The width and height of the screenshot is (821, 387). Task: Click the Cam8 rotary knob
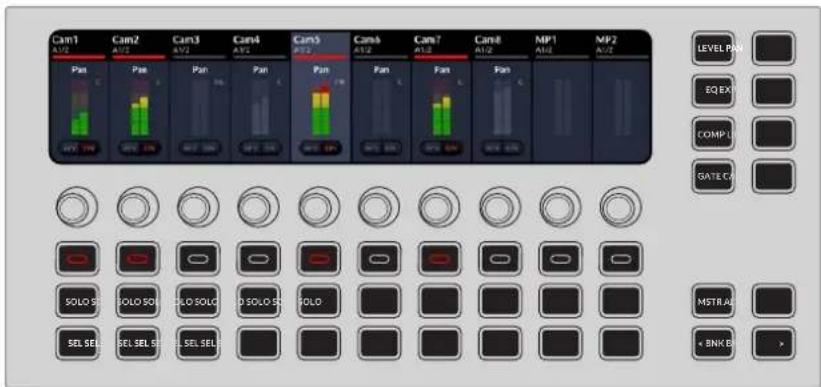coord(500,207)
